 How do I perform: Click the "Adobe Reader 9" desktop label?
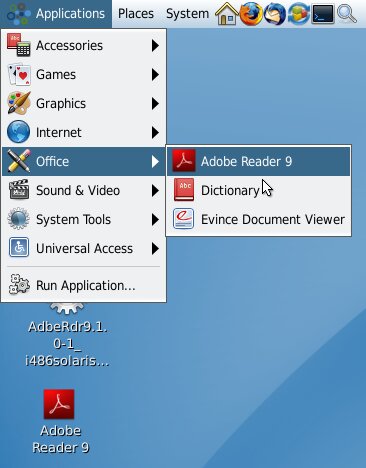(x=61, y=439)
